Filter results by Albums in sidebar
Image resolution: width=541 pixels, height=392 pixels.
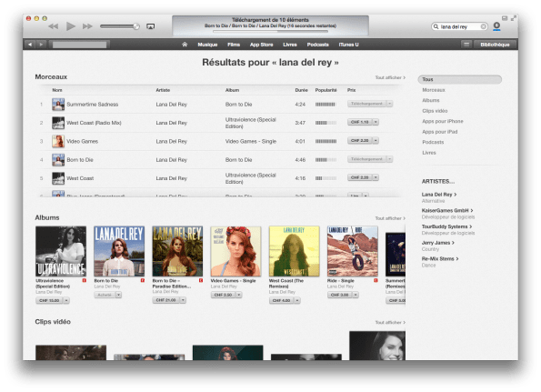click(x=431, y=100)
